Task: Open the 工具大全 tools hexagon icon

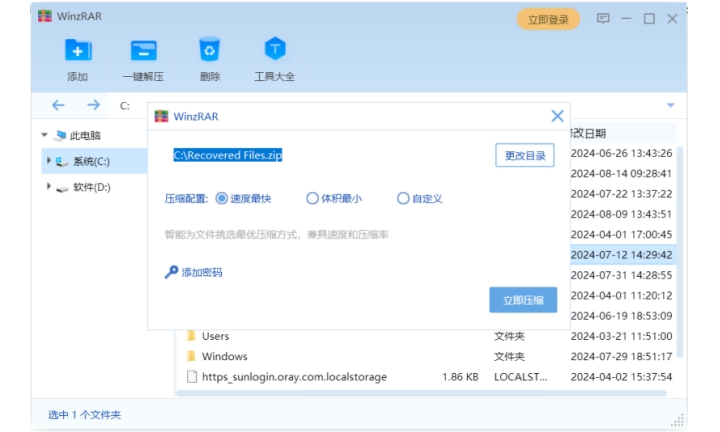Action: [275, 49]
